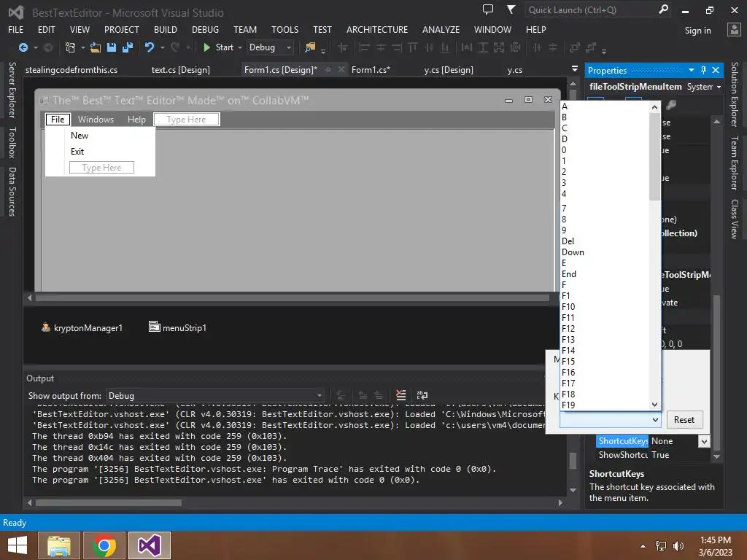This screenshot has height=560, width=747.
Task: Open Show output from Debug dropdown
Action: [320, 395]
